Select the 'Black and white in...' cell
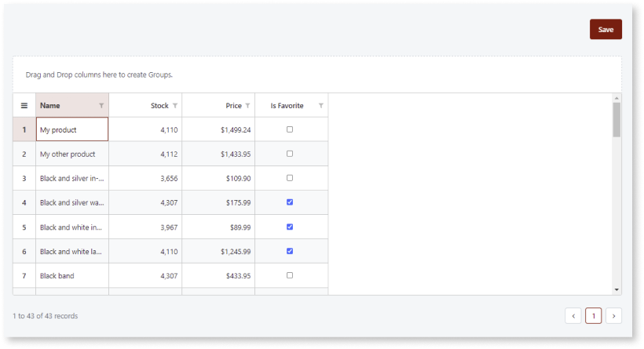The height and width of the screenshot is (349, 644). pyautogui.click(x=72, y=227)
